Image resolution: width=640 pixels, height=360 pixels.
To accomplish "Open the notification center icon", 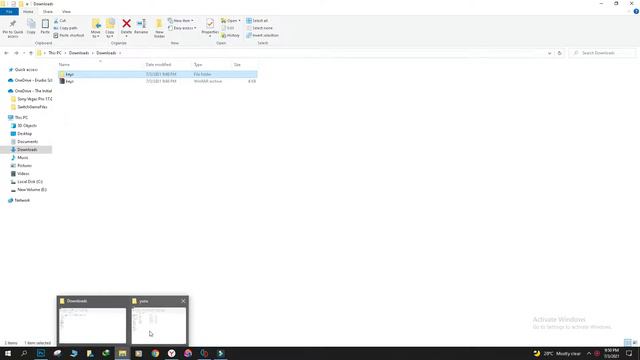I will (629, 353).
